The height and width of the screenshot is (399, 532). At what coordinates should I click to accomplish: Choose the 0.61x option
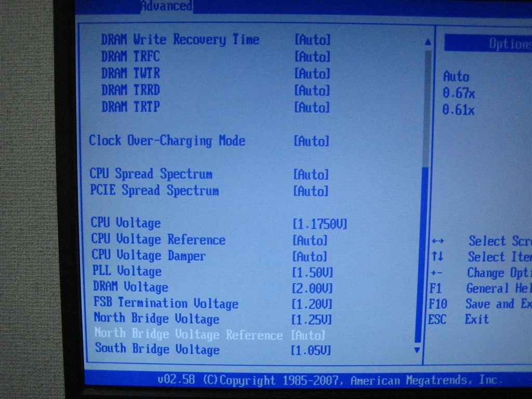pyautogui.click(x=458, y=110)
